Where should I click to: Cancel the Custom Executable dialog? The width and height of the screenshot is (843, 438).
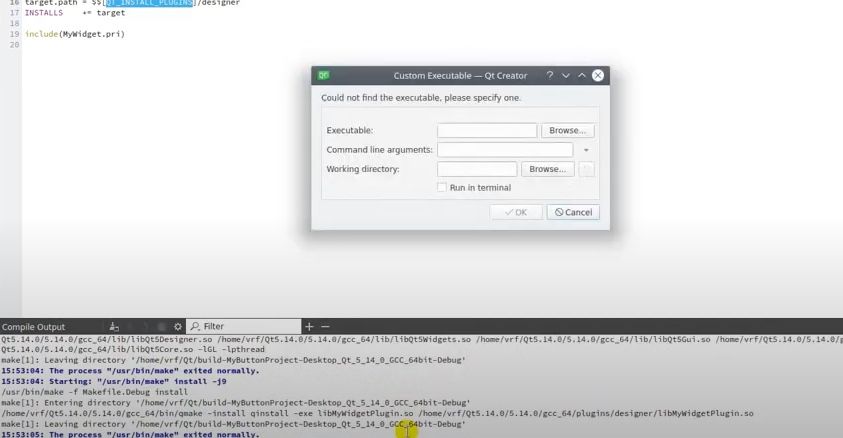(573, 212)
